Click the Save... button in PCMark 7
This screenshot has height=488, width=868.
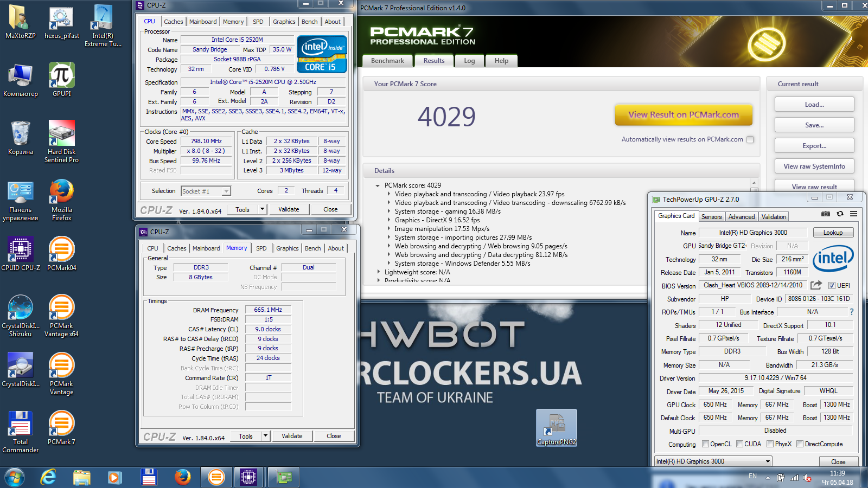[x=814, y=125]
